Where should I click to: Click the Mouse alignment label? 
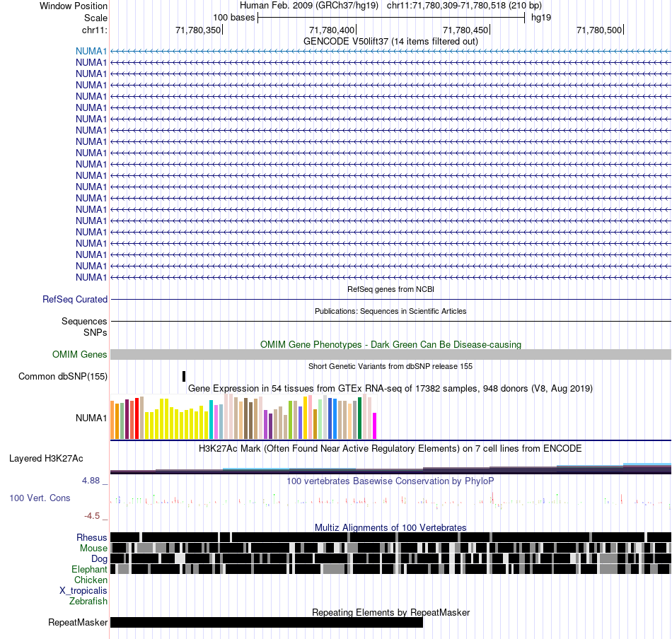point(93,549)
